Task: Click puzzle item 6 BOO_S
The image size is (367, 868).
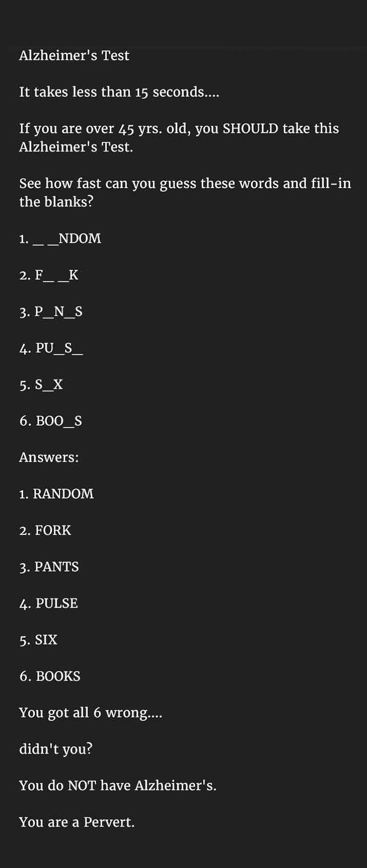Action: [51, 421]
